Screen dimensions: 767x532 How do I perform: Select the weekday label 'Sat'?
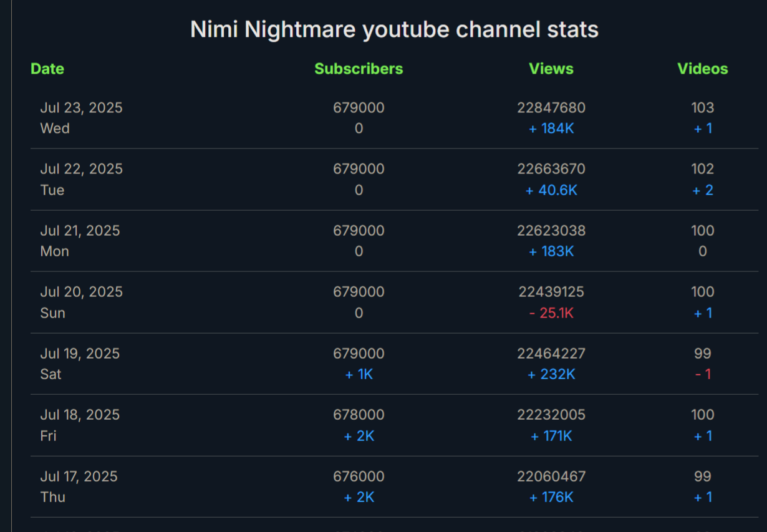click(51, 374)
